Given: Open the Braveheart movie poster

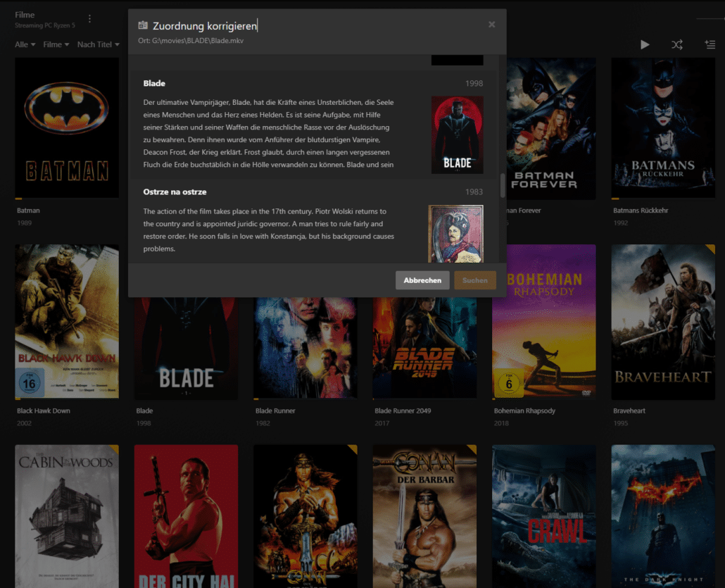Looking at the screenshot, I should pyautogui.click(x=662, y=322).
